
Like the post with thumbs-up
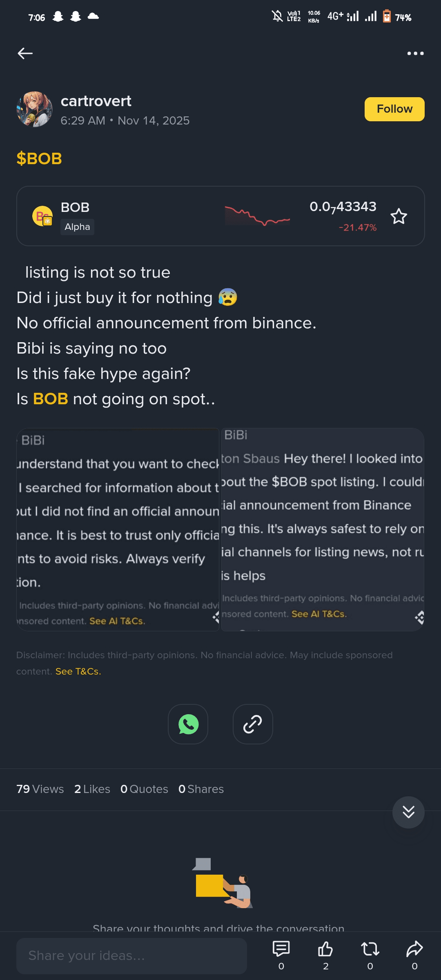pyautogui.click(x=325, y=949)
